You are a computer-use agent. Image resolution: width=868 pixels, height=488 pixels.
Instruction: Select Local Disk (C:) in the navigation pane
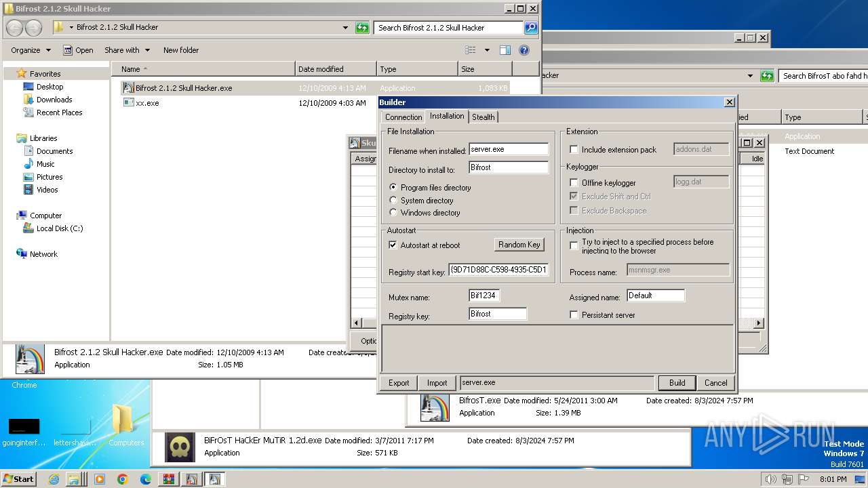point(60,228)
